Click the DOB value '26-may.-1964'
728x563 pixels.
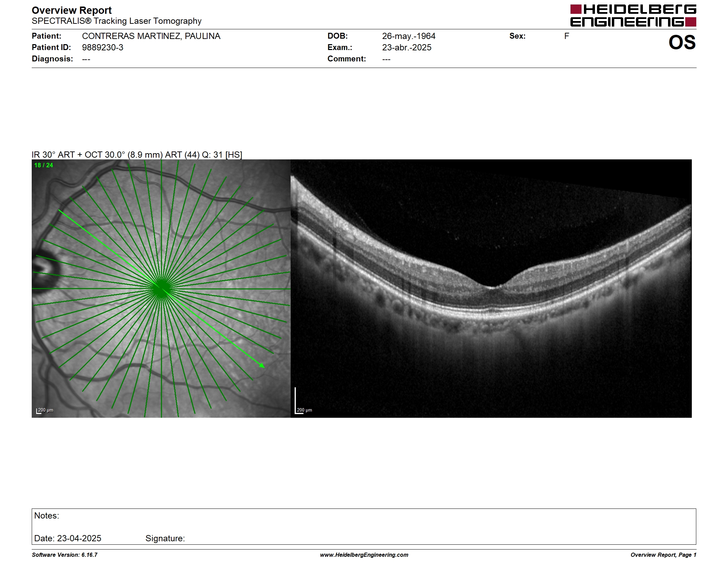pyautogui.click(x=409, y=36)
